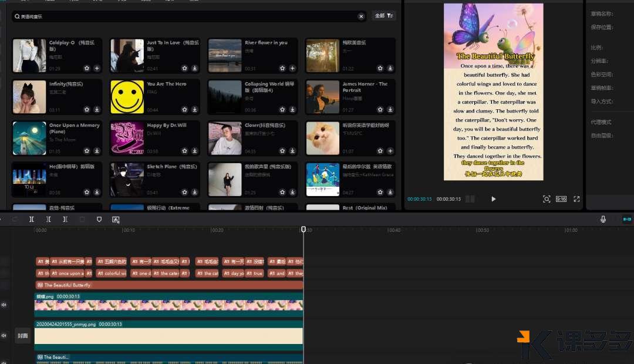Screen dimensions: 634x364
Task: Open the 全部 filter dropdown
Action: click(384, 16)
